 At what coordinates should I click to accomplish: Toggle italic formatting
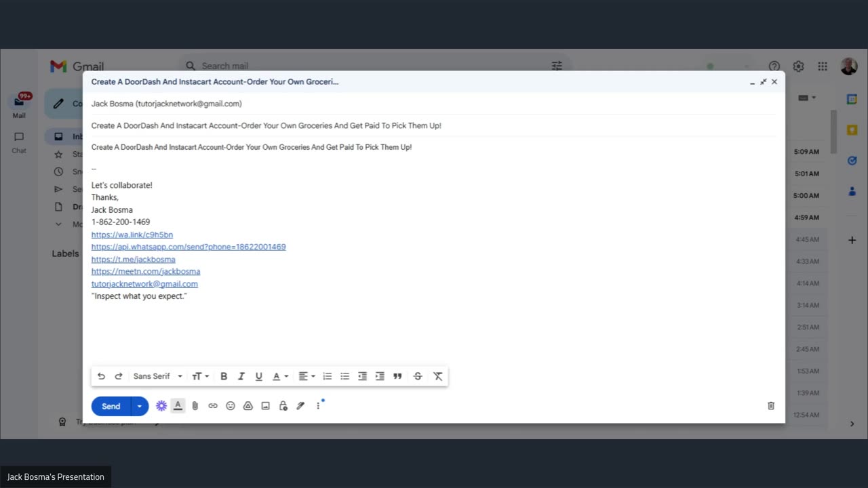tap(241, 376)
